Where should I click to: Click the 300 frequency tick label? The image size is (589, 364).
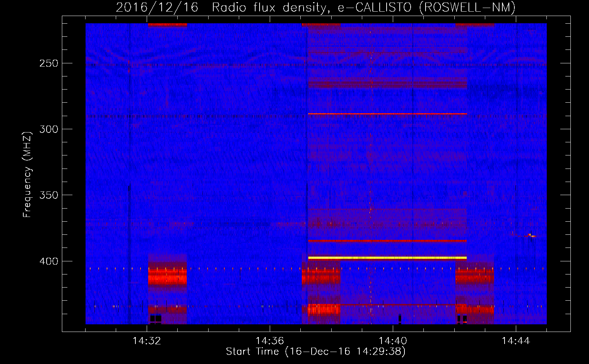[49, 129]
